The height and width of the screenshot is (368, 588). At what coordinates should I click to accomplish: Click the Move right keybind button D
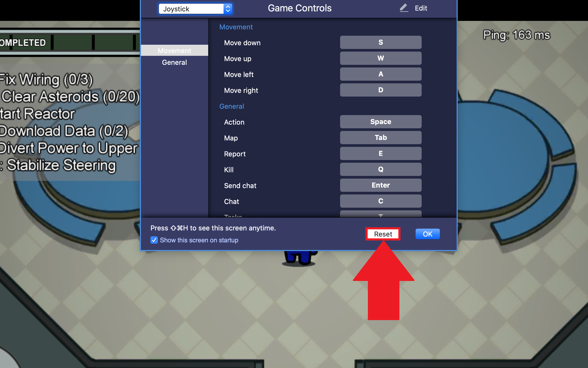[x=381, y=90]
